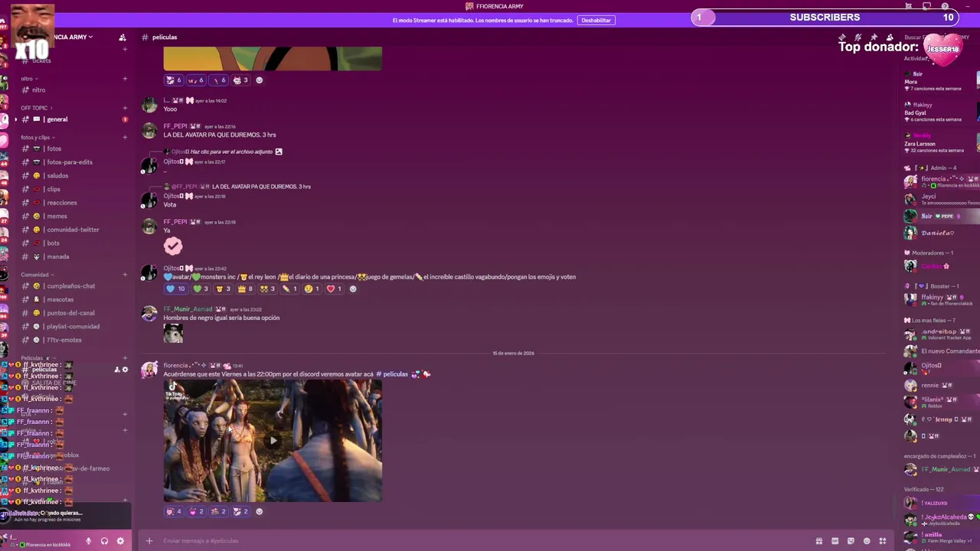Open the puntos-del-canal channel
This screenshot has height=551, width=980.
pos(73,313)
